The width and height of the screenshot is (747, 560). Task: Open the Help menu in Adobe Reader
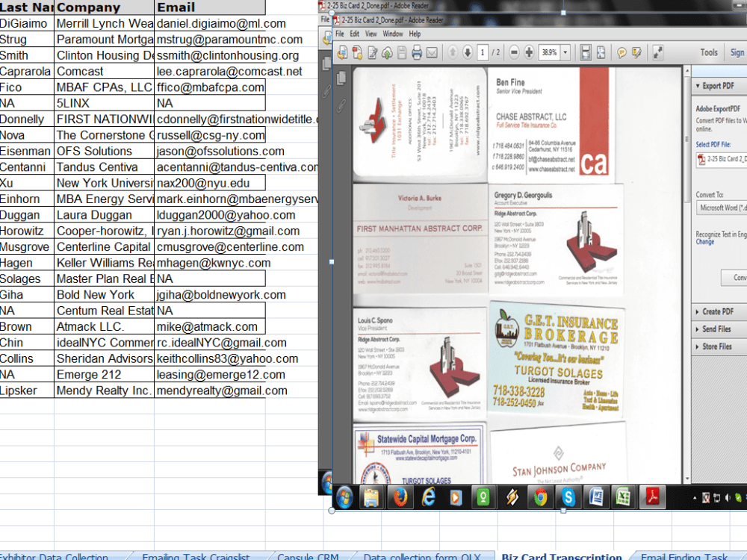[x=415, y=34]
